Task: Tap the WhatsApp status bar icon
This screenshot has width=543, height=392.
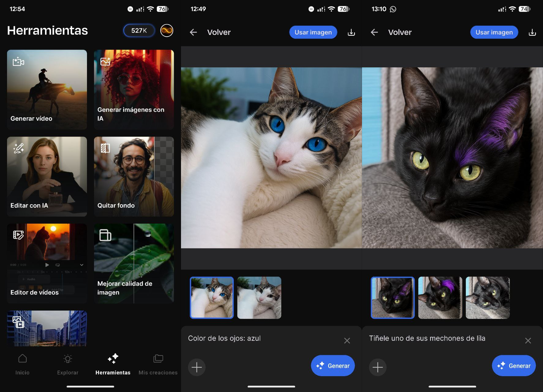Action: point(393,9)
